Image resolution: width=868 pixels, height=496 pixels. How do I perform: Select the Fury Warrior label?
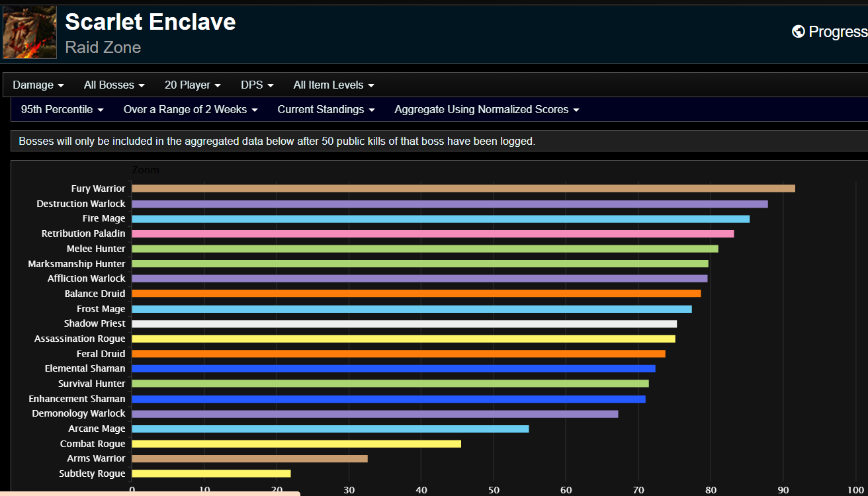pos(98,188)
